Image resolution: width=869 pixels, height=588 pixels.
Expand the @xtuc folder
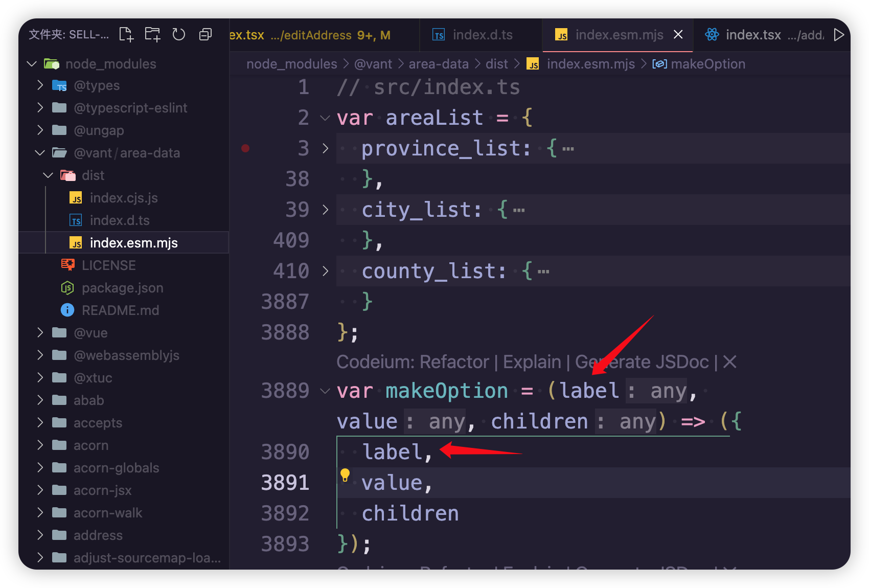(x=40, y=378)
